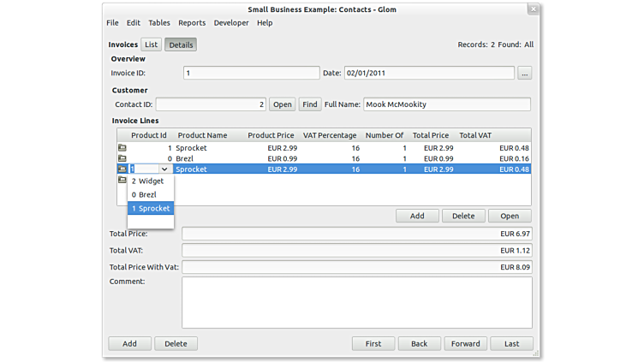Screen dimensions: 644x362
Task: Select '1 Sprocket' in the dropdown list
Action: (x=151, y=209)
